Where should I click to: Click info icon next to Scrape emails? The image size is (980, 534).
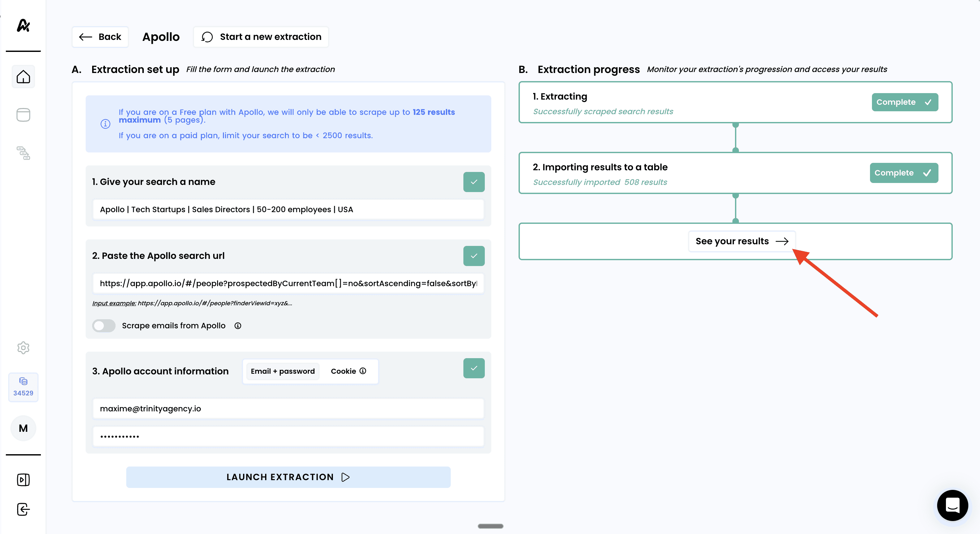point(238,326)
